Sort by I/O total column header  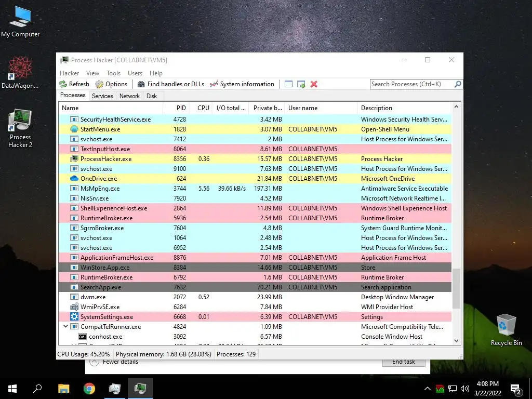(231, 108)
